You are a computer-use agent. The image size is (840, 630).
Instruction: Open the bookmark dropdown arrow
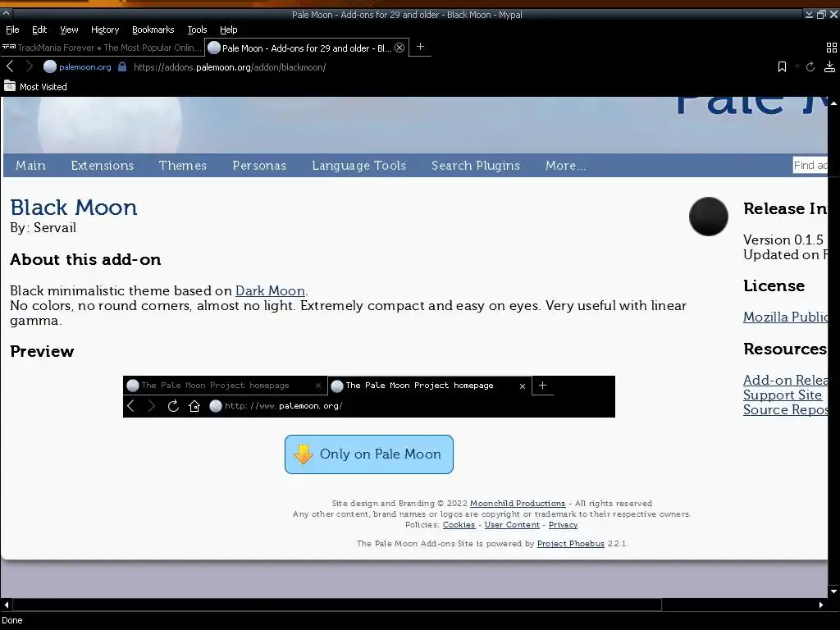797,66
